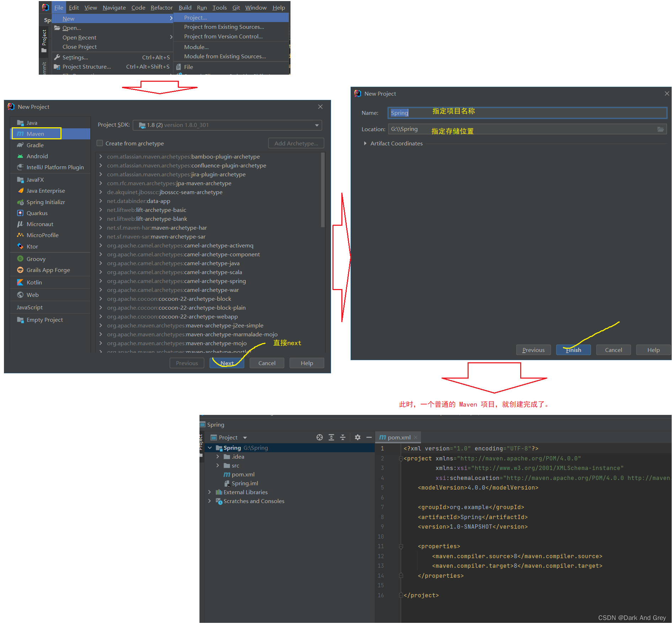
Task: Expand camel-archetype-spring entry
Action: pos(101,281)
